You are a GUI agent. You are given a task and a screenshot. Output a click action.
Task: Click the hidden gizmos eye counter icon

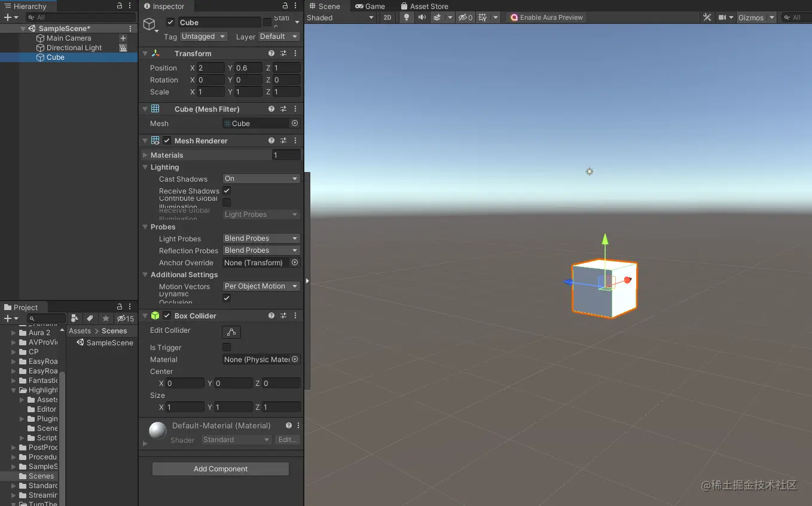[x=465, y=17]
